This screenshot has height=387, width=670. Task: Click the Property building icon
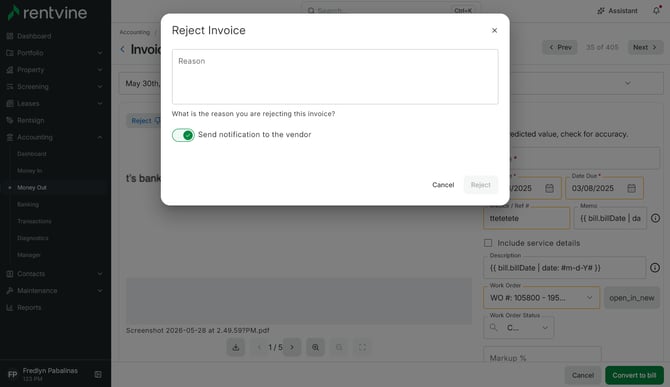click(x=10, y=70)
